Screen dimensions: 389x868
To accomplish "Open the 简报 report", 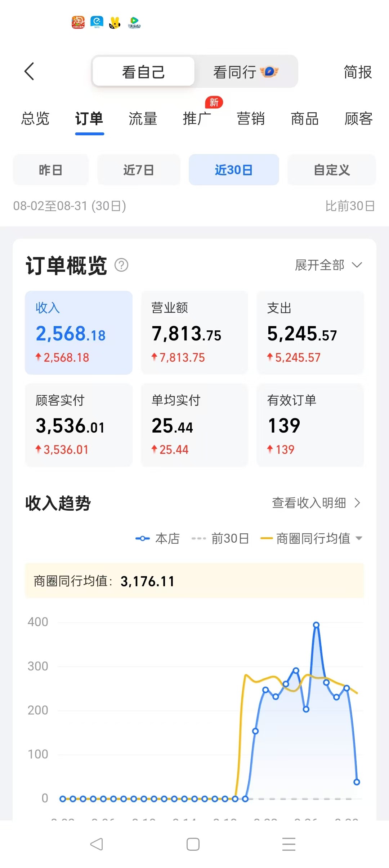I will pyautogui.click(x=357, y=72).
